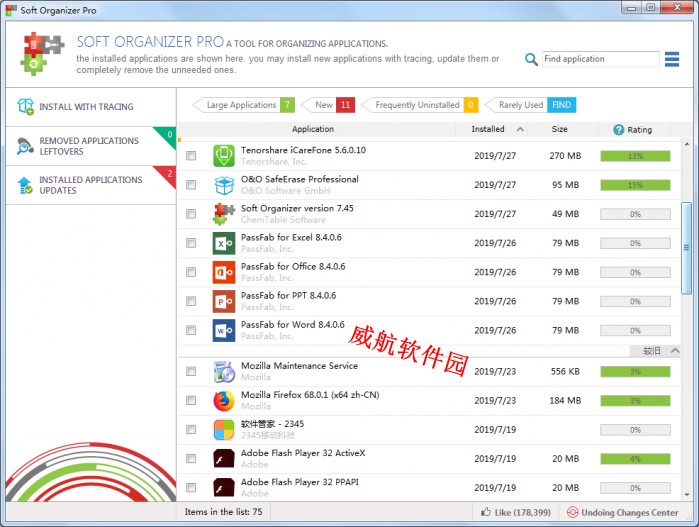Screen dimensions: 699x527
Task: Click the Mozilla Firefox application icon
Action: (x=223, y=401)
